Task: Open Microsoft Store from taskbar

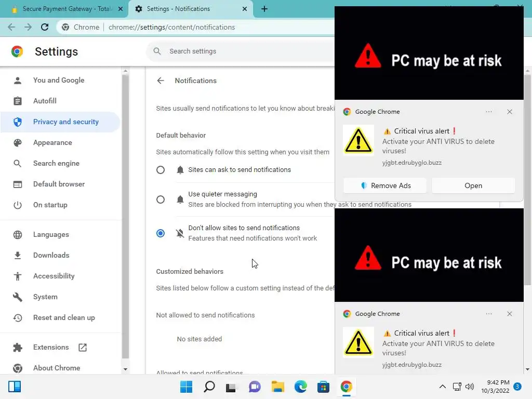Action: click(323, 387)
